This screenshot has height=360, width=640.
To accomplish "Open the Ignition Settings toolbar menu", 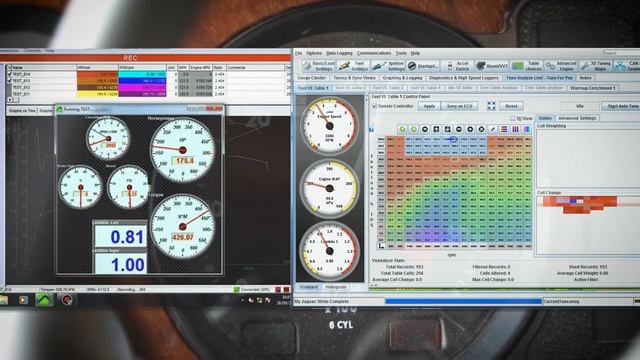I will (388, 66).
